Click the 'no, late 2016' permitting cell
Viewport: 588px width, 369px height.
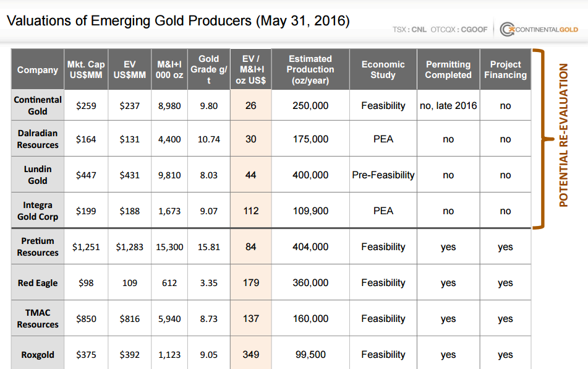[x=448, y=106]
